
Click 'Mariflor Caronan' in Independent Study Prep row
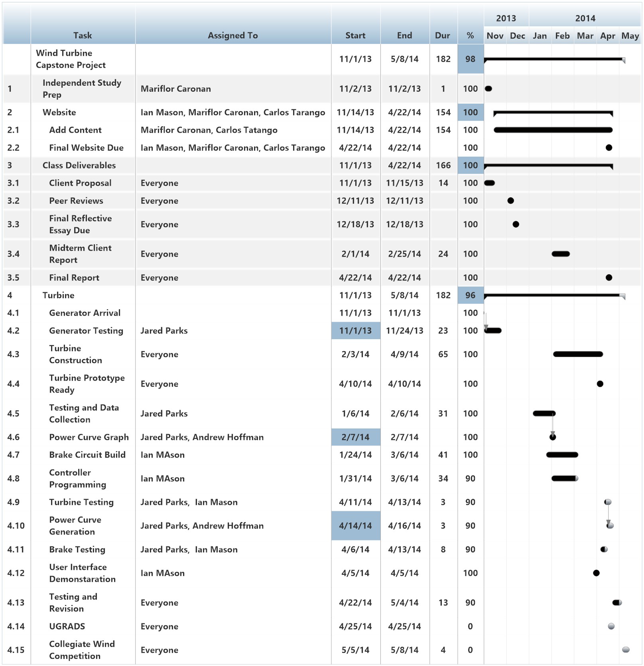coord(176,89)
